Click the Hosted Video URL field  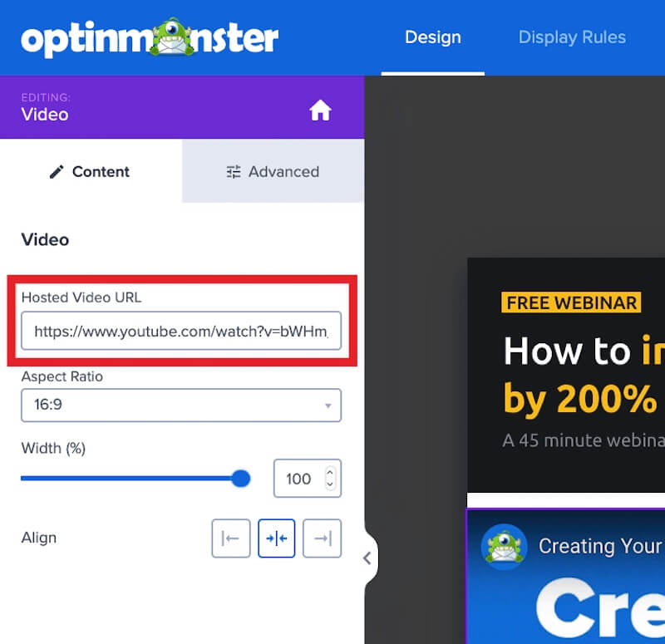(x=181, y=331)
